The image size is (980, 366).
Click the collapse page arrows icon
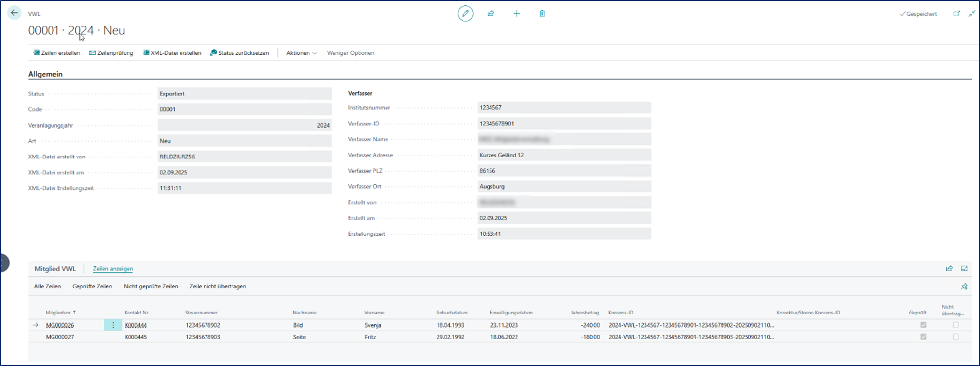point(972,14)
